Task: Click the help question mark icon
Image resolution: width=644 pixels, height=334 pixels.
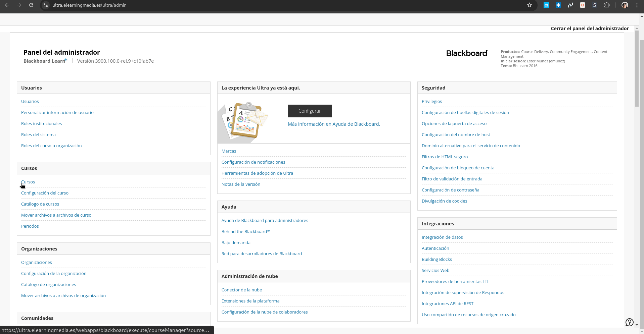Action: coord(629,322)
